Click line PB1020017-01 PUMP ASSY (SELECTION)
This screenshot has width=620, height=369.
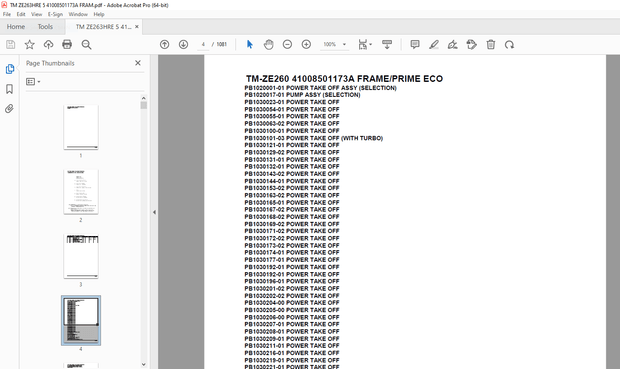pos(302,95)
